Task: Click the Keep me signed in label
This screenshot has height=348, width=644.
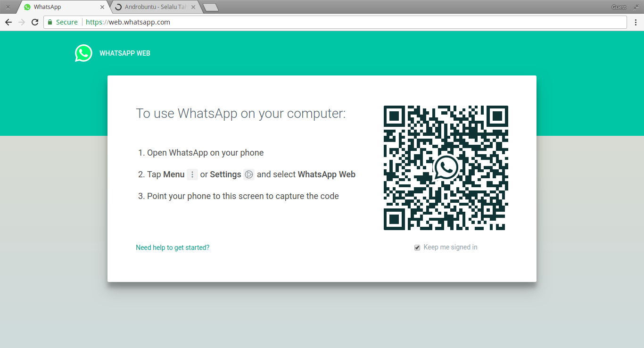Action: pos(450,247)
